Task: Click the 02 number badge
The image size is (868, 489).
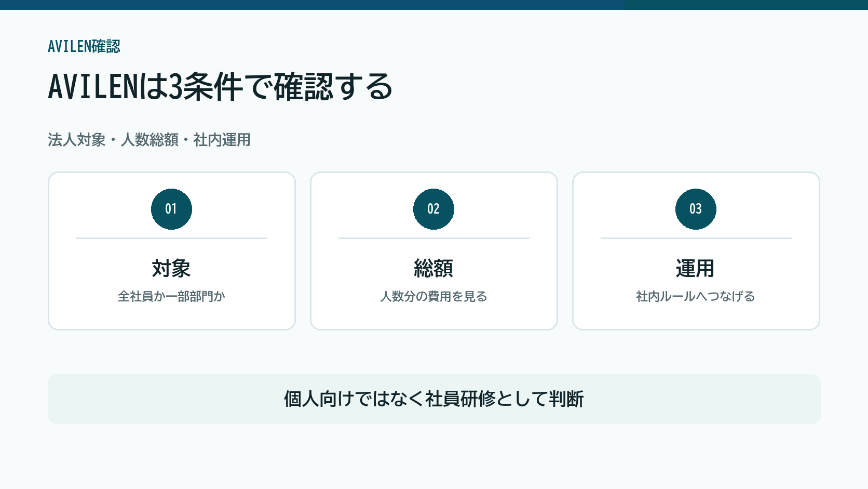Action: pos(433,209)
